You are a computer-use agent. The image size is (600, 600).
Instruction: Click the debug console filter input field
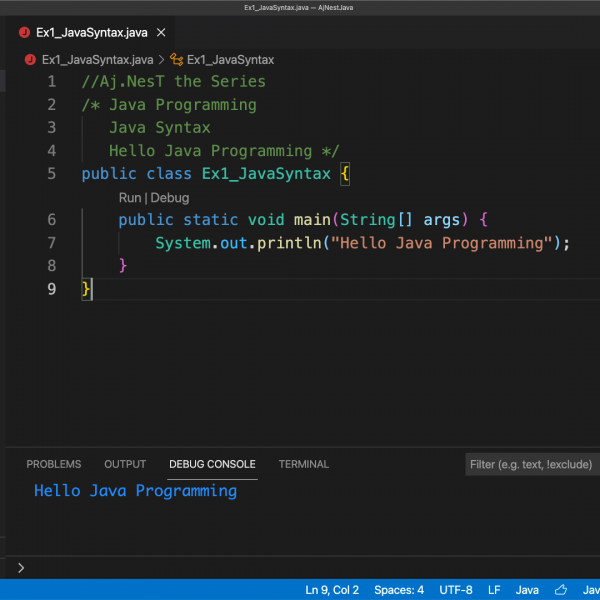pyautogui.click(x=532, y=465)
